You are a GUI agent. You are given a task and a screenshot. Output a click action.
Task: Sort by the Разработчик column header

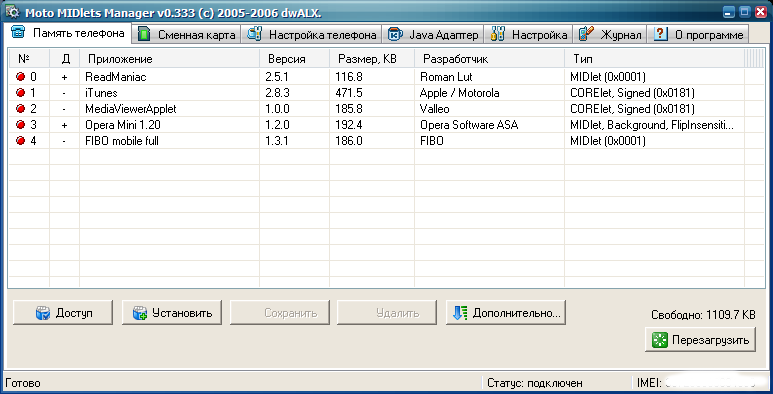point(489,59)
